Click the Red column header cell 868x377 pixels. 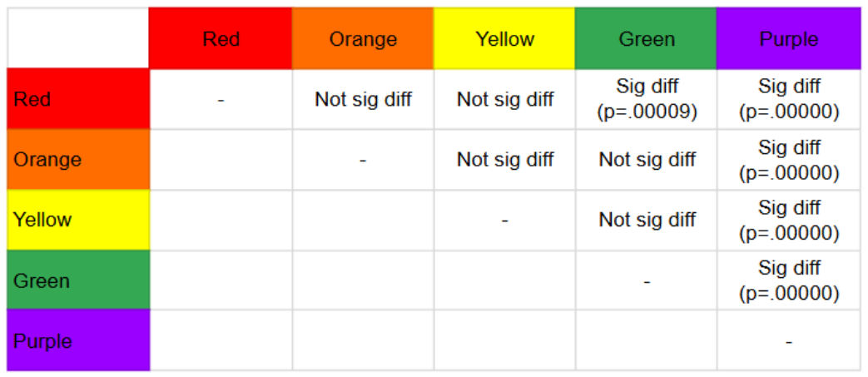point(221,38)
